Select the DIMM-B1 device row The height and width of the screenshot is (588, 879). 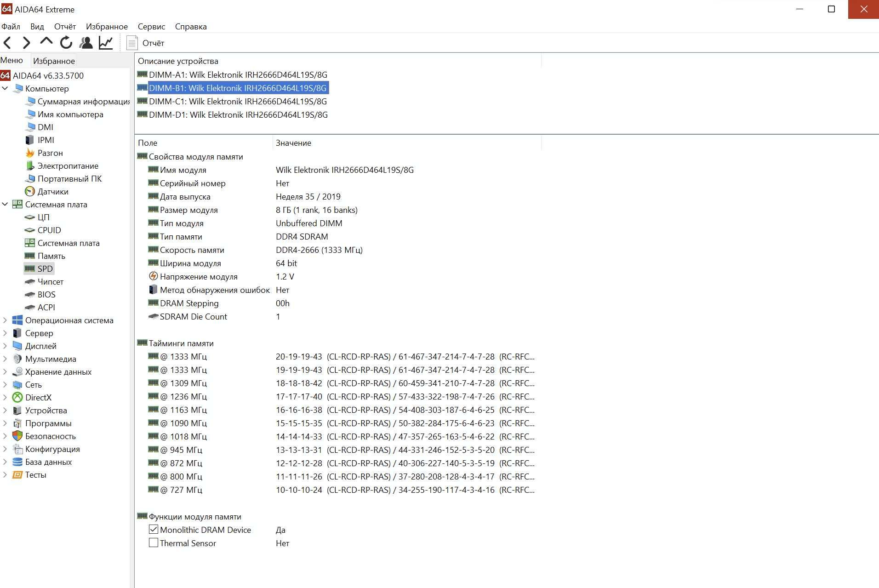point(233,88)
